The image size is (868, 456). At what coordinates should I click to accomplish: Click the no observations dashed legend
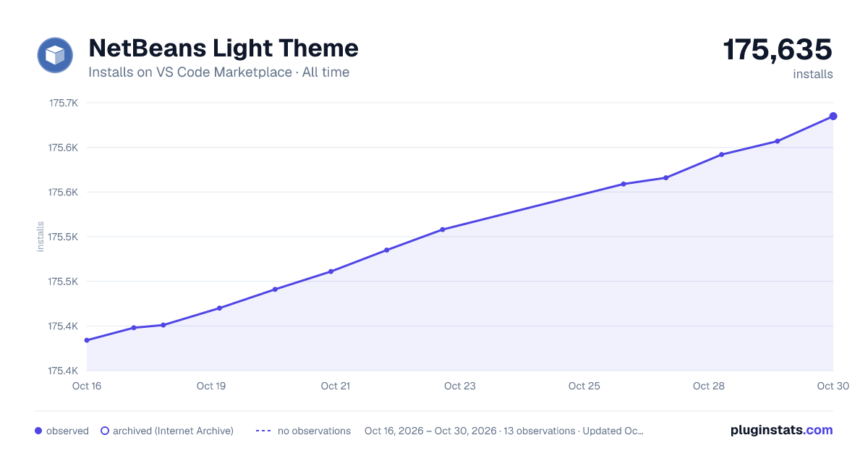click(263, 431)
